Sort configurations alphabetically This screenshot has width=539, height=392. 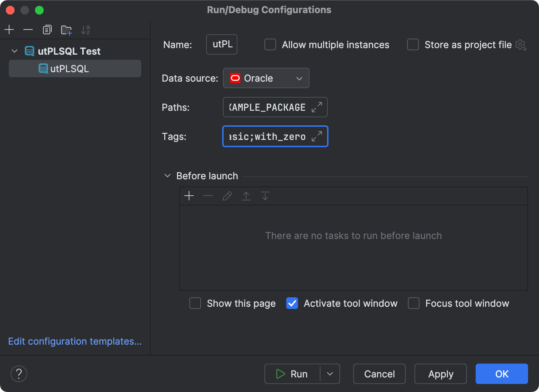click(85, 30)
